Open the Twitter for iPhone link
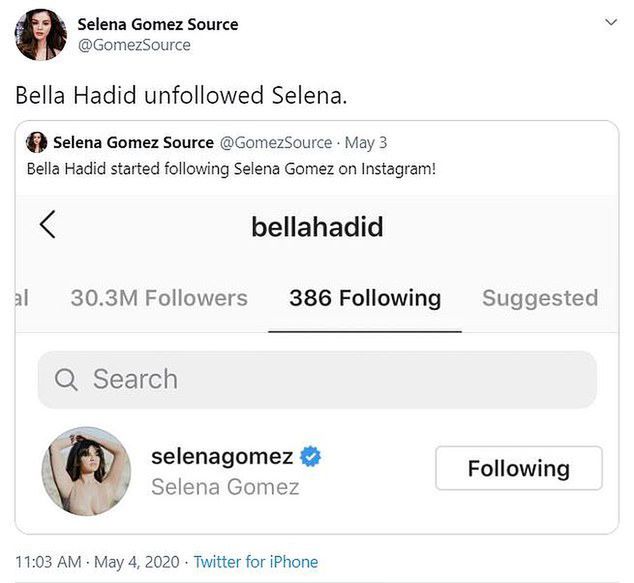 point(255,562)
